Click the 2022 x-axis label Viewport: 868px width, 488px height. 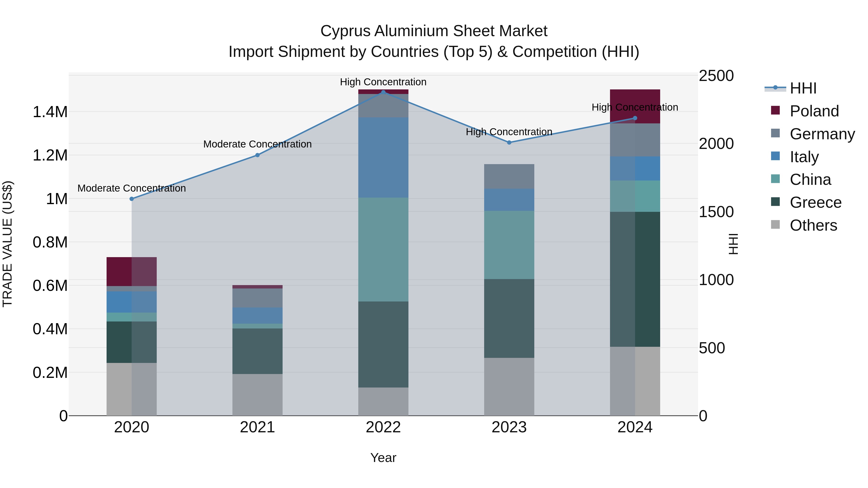point(383,427)
